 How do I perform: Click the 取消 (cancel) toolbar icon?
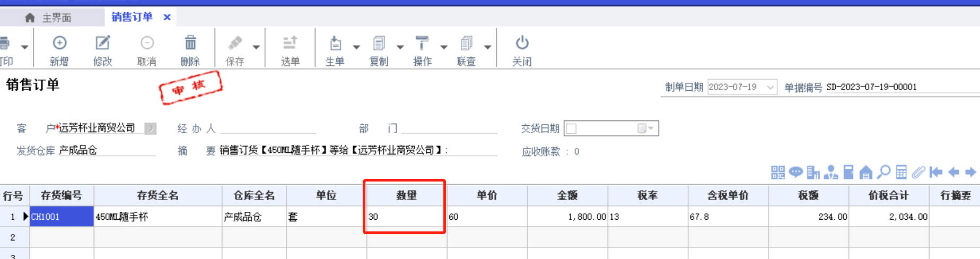click(x=147, y=42)
